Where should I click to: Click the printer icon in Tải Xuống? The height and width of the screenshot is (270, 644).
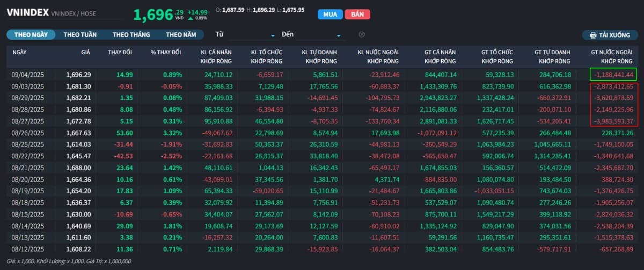point(593,35)
